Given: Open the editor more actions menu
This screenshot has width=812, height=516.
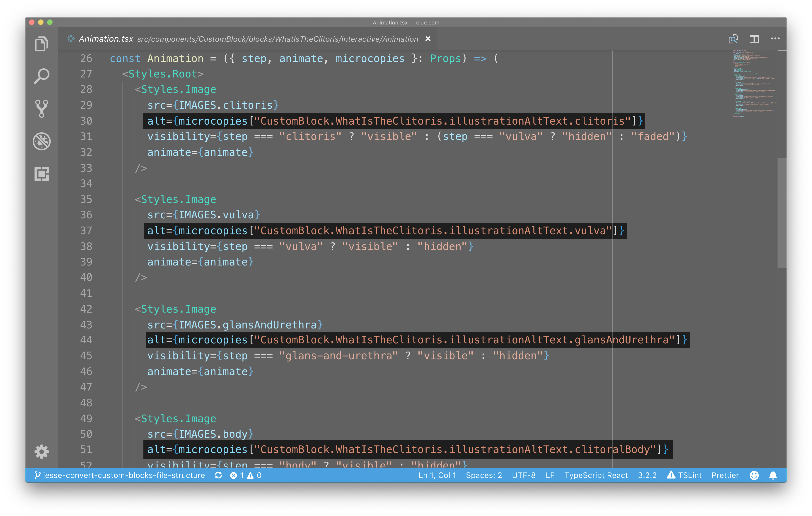Looking at the screenshot, I should click(x=775, y=39).
